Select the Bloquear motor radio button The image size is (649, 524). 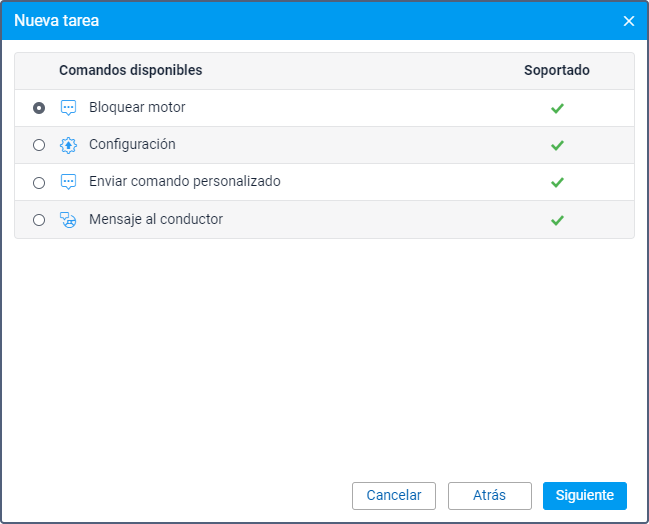pyautogui.click(x=39, y=108)
